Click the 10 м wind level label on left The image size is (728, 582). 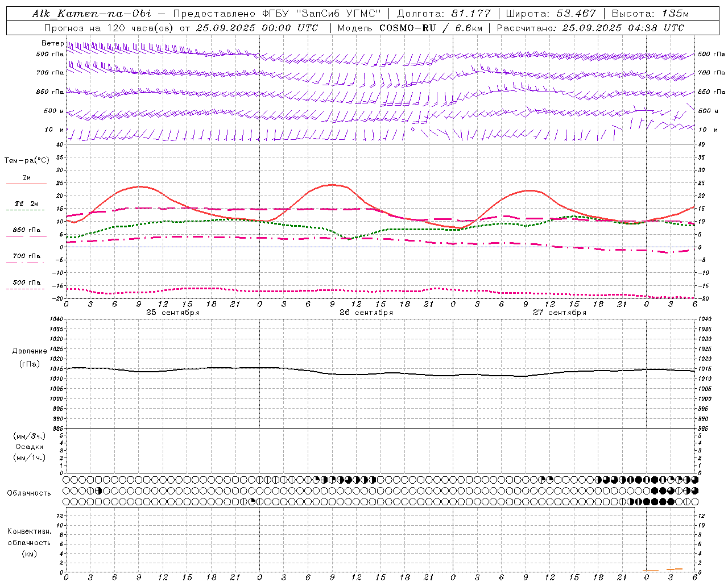pos(55,130)
